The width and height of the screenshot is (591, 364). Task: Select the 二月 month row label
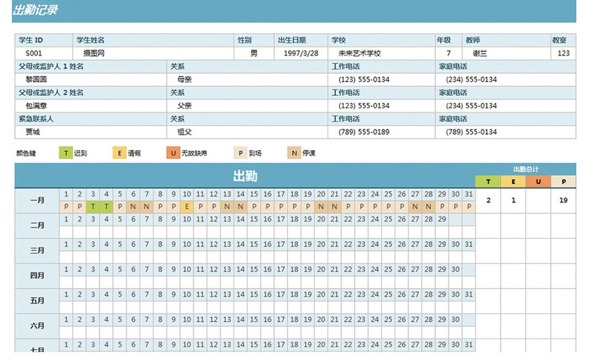37,226
